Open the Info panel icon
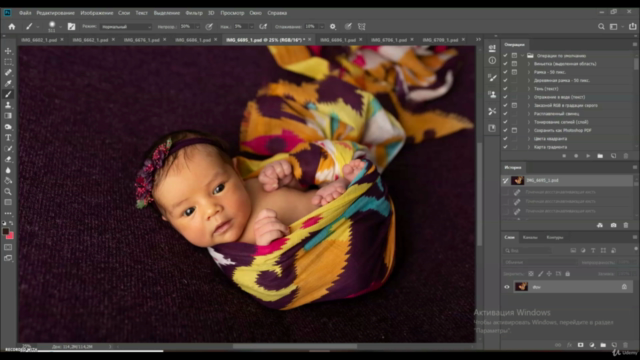 (x=492, y=60)
